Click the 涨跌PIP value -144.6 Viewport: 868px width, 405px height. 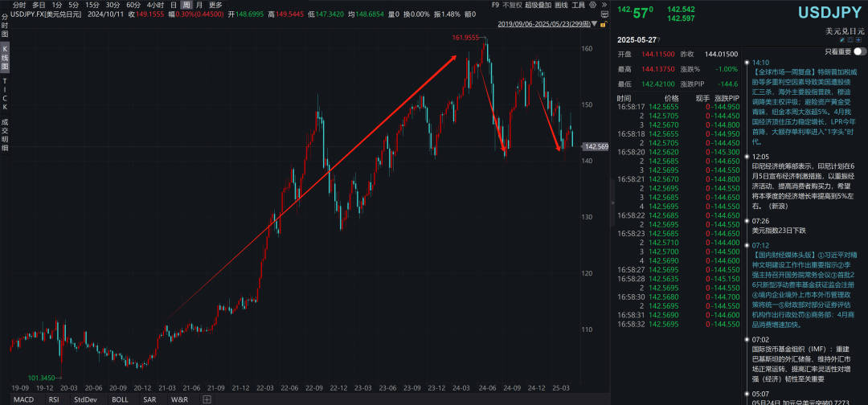pos(727,84)
